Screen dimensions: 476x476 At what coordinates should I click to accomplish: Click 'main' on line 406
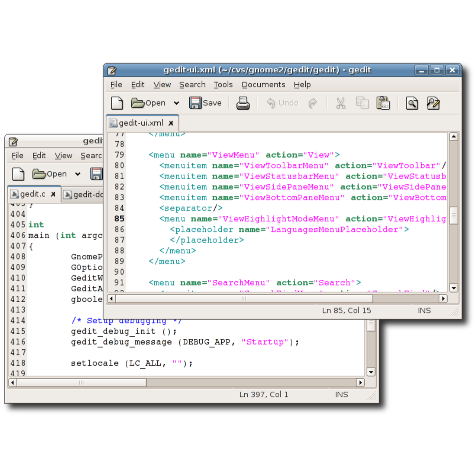(39, 235)
